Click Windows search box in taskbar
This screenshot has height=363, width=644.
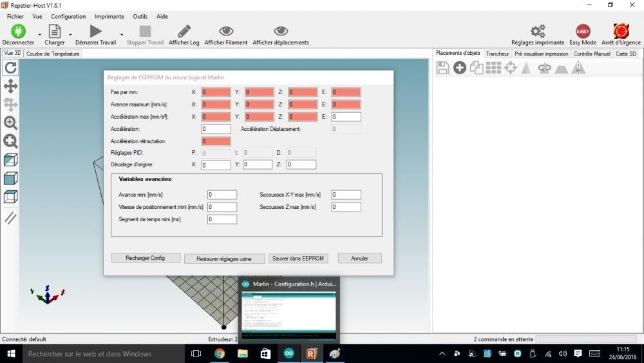click(104, 353)
